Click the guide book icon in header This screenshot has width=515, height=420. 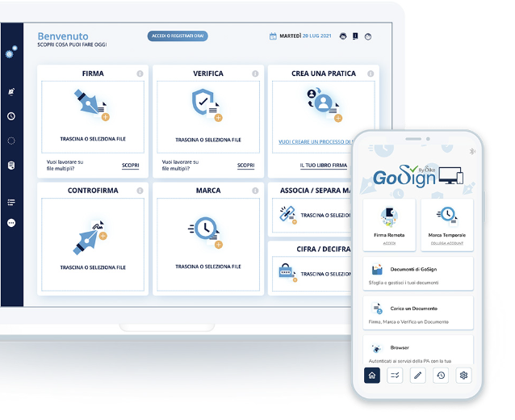(x=355, y=36)
